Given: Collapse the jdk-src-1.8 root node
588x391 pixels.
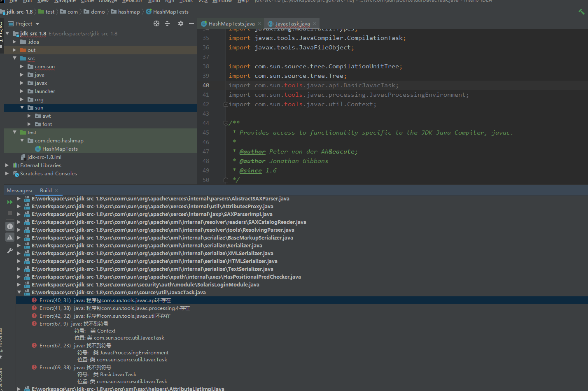Looking at the screenshot, I should [x=7, y=33].
